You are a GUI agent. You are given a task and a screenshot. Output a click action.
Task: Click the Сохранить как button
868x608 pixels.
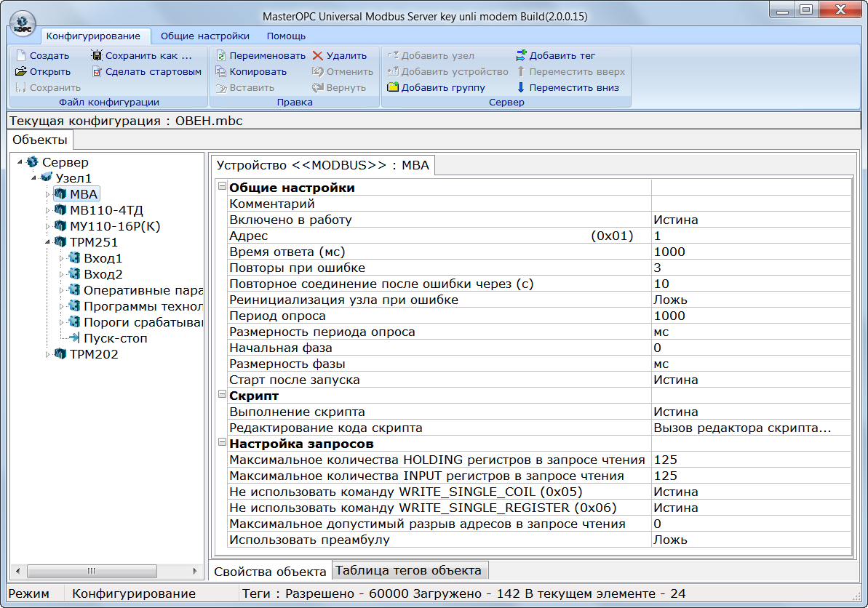[x=142, y=55]
